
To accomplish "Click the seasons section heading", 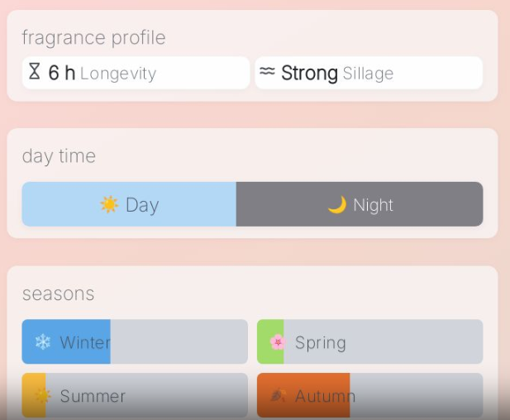I will tap(58, 294).
